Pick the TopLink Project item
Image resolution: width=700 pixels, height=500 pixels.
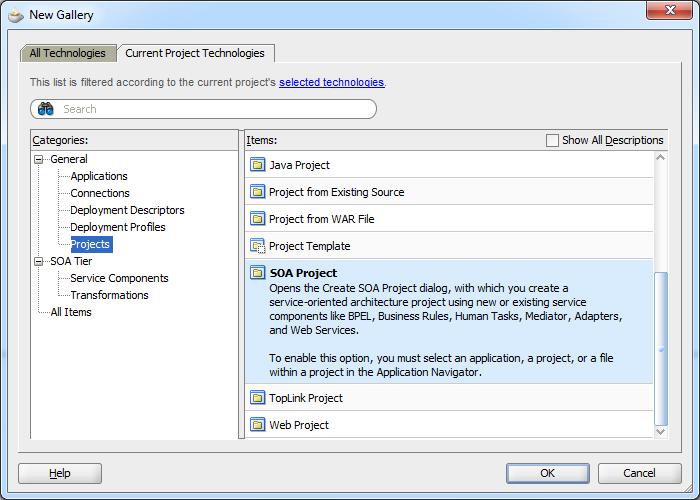pyautogui.click(x=306, y=398)
